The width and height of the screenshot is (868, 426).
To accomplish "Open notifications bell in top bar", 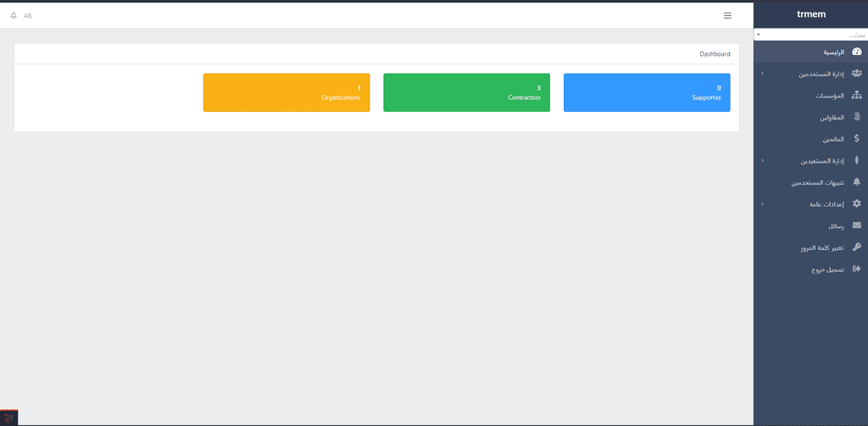I will pyautogui.click(x=14, y=15).
